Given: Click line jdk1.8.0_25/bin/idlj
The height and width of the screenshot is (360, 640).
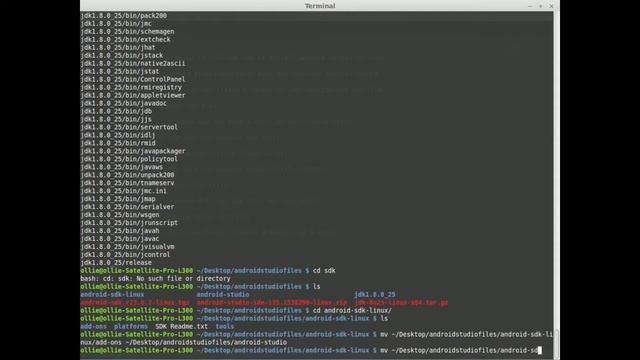Looking at the screenshot, I should (118, 135).
